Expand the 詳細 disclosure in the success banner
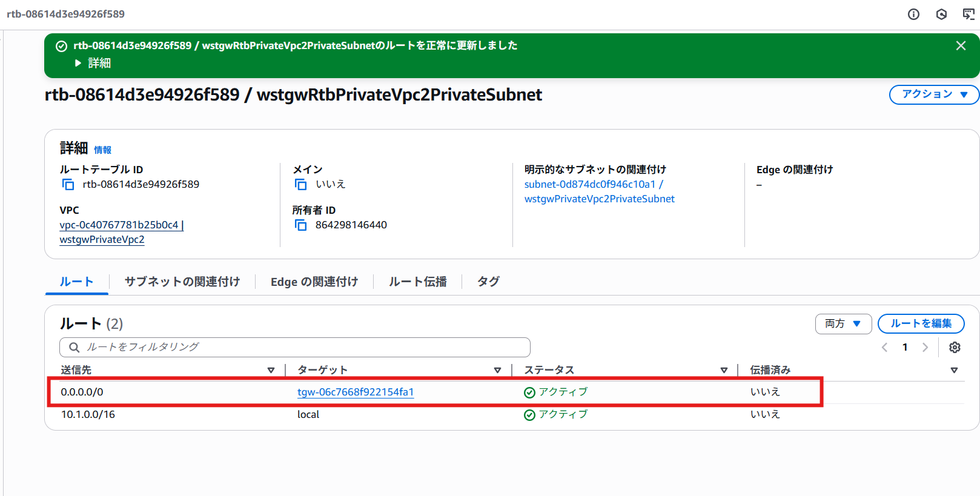Image resolution: width=980 pixels, height=496 pixels. click(93, 63)
